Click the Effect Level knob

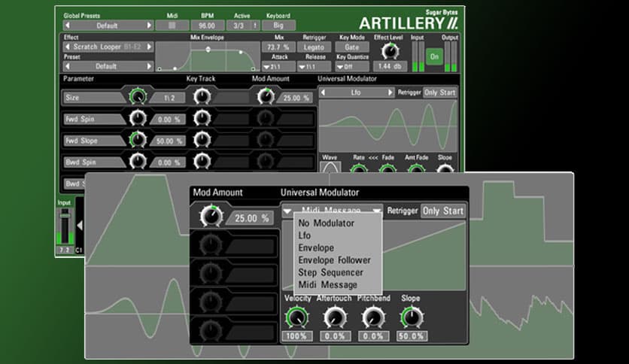pyautogui.click(x=390, y=51)
